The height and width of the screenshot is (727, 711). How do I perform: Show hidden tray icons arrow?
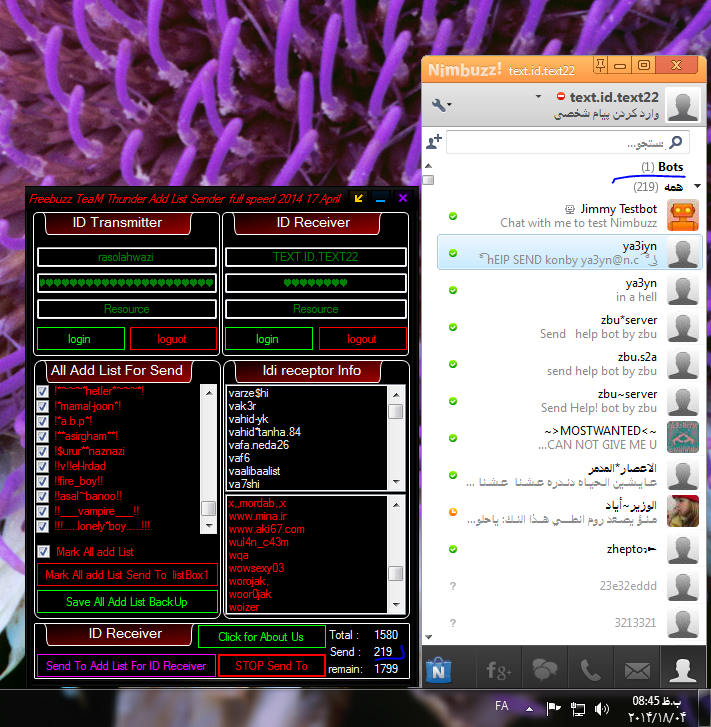529,709
